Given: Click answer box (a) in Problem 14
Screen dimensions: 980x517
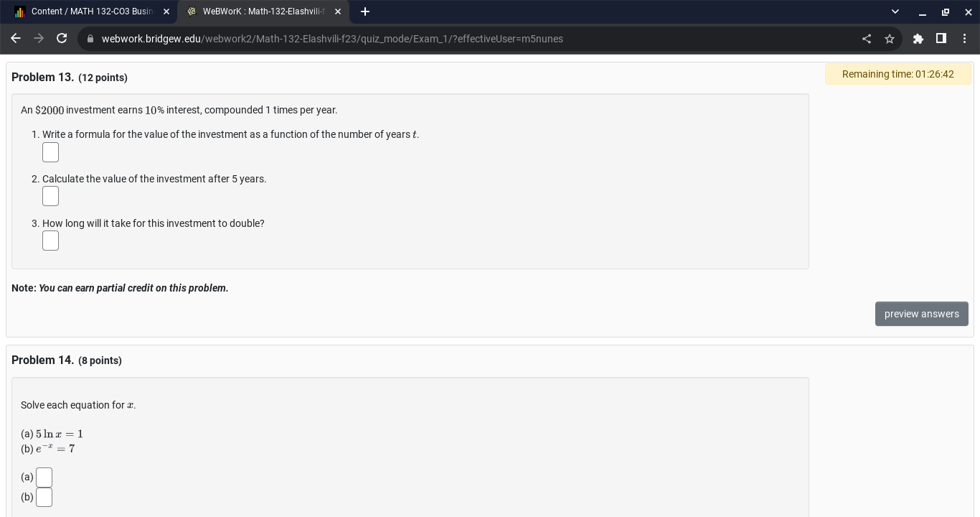Looking at the screenshot, I should (x=44, y=477).
